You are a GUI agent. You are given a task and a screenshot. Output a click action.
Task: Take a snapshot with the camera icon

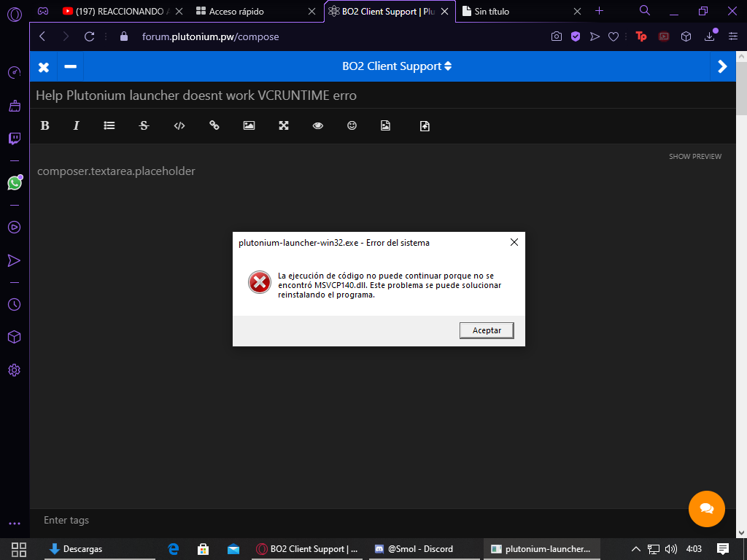pyautogui.click(x=557, y=36)
